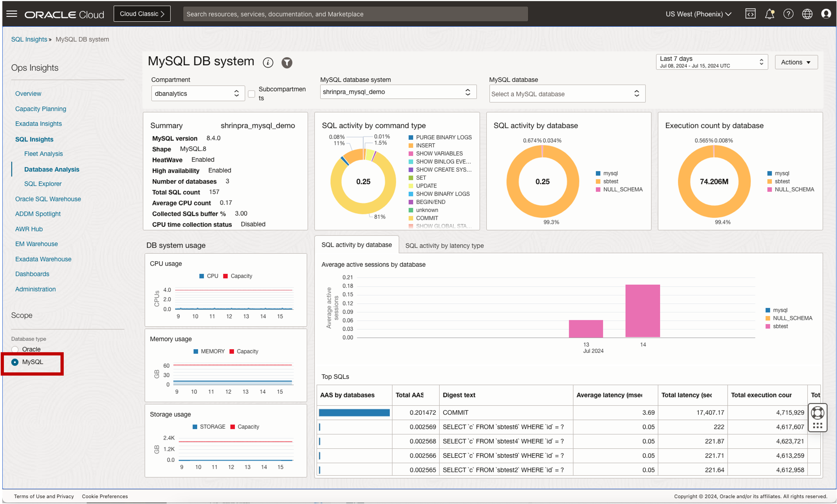The width and height of the screenshot is (837, 504).
Task: Click the mysql legend swatch in Execution count
Action: (769, 173)
